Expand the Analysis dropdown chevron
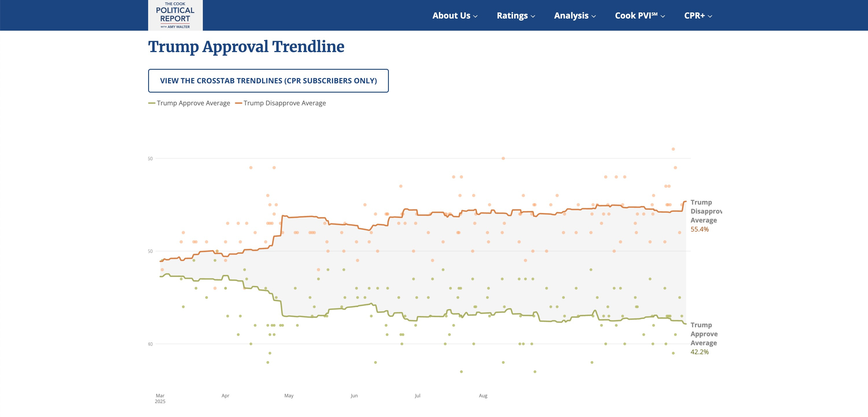This screenshot has width=868, height=417. (x=594, y=16)
